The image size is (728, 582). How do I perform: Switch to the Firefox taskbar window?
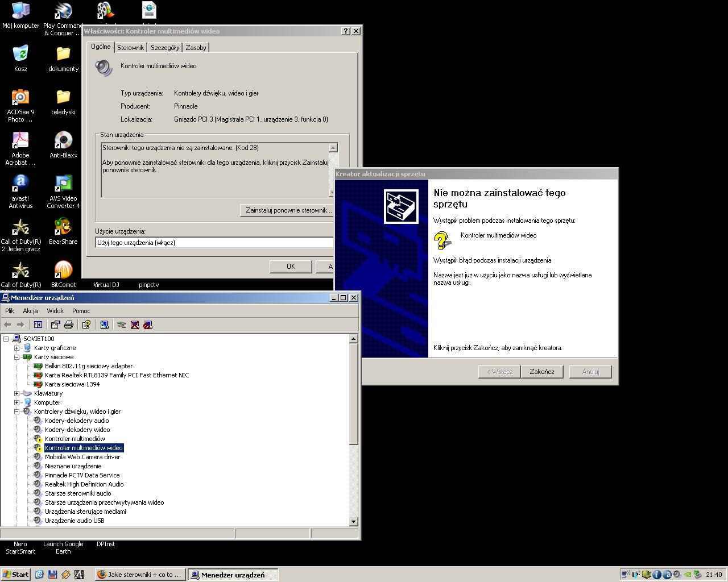click(140, 575)
